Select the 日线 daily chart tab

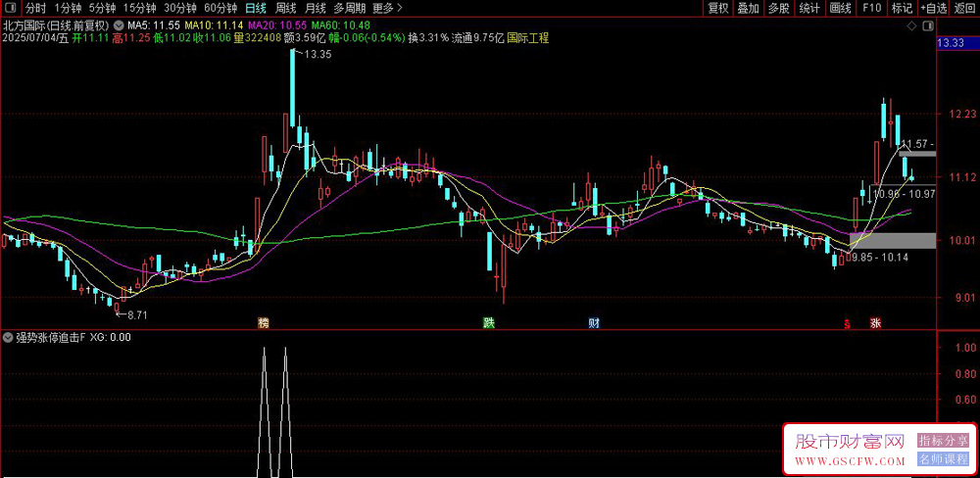pyautogui.click(x=255, y=8)
